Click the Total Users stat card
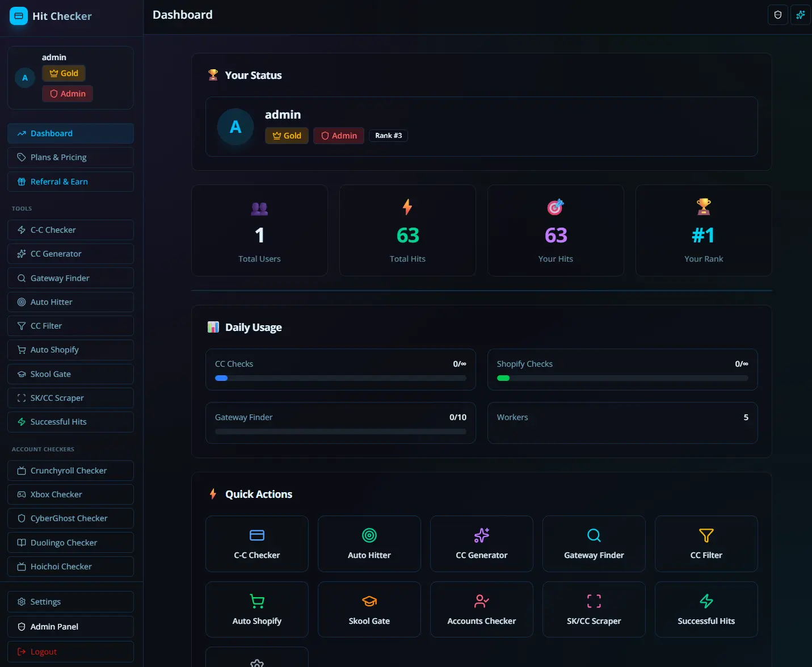This screenshot has width=812, height=667. [x=259, y=230]
